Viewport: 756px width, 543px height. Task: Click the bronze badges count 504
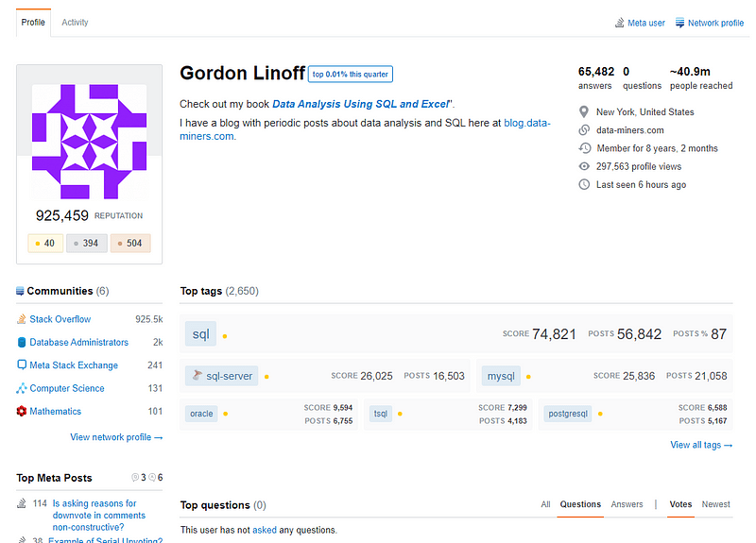(130, 244)
